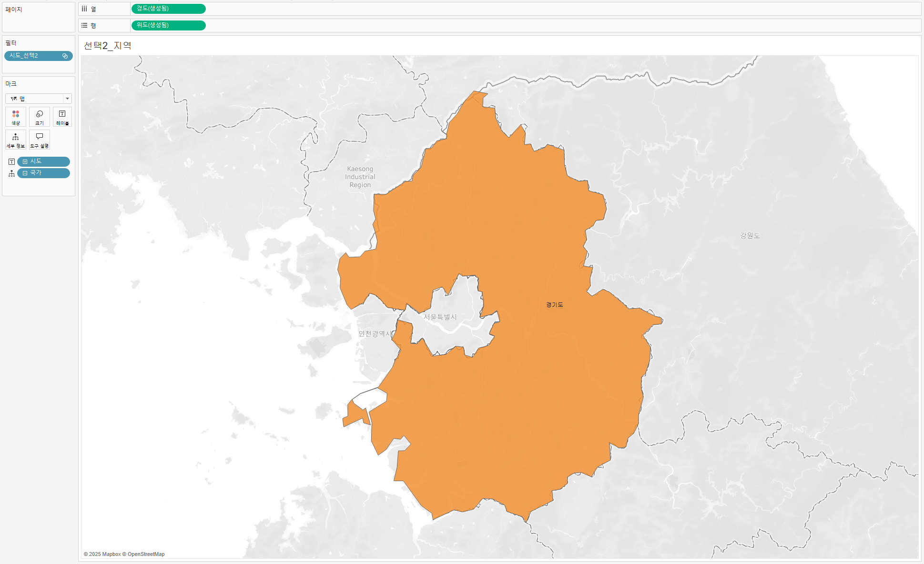Click the label type icon beside the 시도 pill
The image size is (924, 564).
coord(11,162)
